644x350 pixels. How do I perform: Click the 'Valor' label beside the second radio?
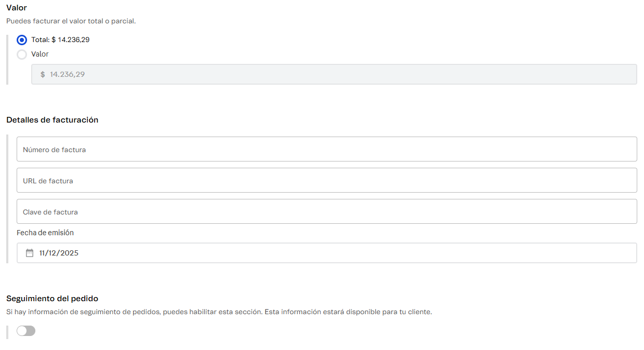40,54
